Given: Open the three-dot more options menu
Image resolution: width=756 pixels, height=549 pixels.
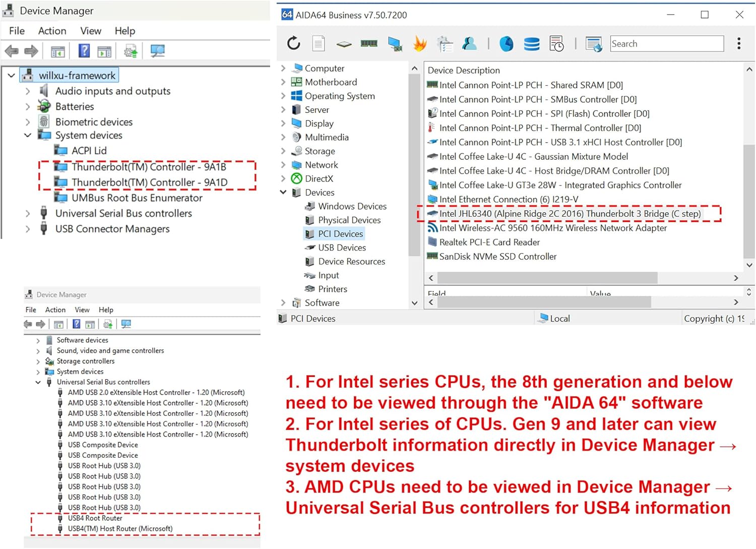Looking at the screenshot, I should (739, 44).
